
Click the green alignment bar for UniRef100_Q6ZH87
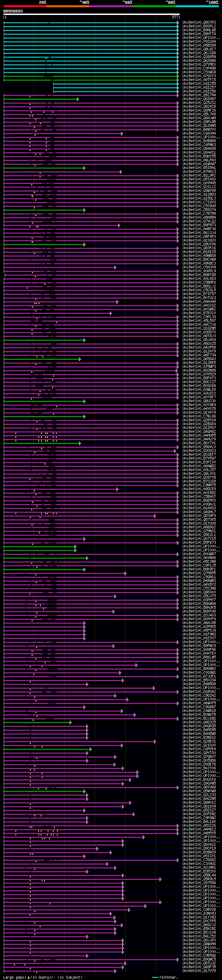point(41,99)
